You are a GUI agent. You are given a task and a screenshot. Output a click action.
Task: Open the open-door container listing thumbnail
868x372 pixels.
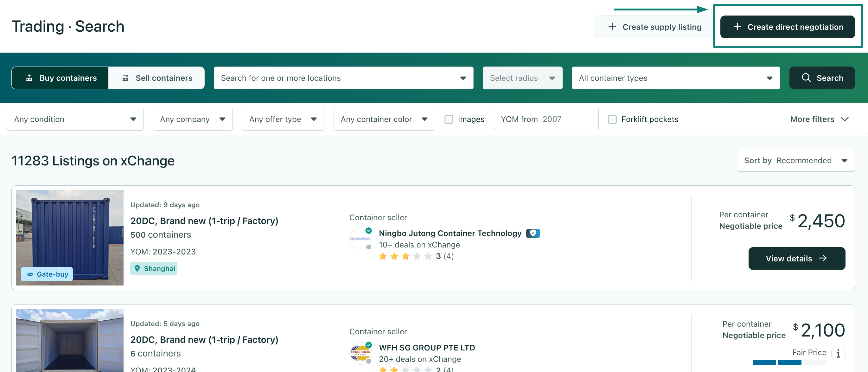click(70, 340)
